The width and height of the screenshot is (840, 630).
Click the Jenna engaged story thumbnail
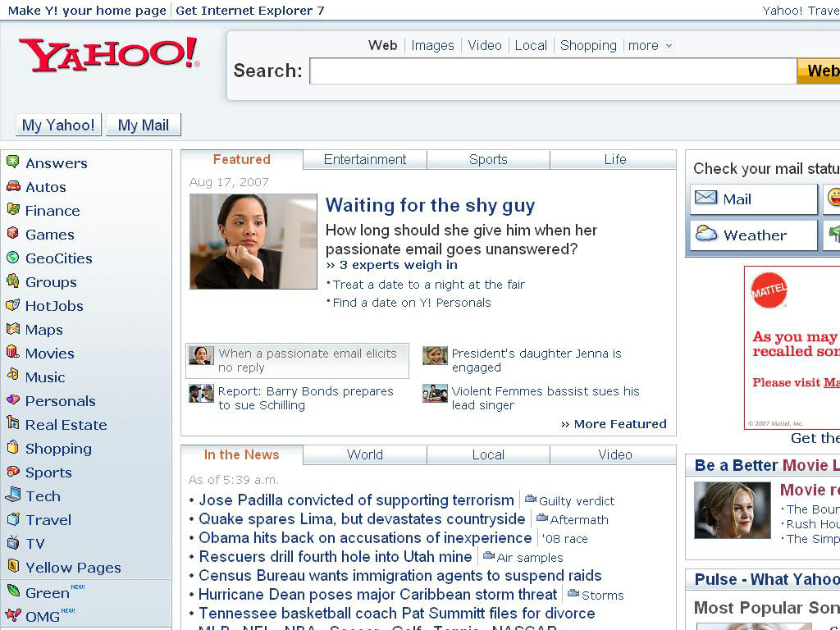tap(435, 355)
